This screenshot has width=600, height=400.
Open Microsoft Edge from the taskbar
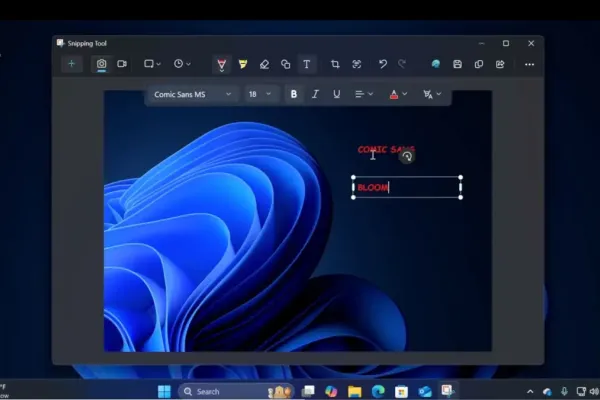click(378, 391)
